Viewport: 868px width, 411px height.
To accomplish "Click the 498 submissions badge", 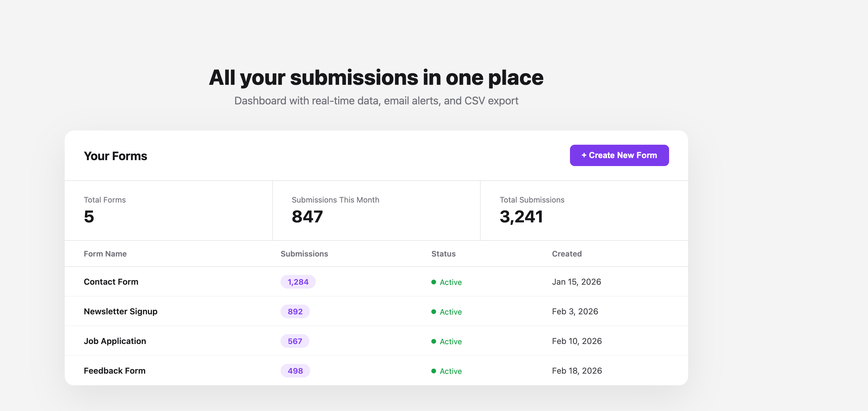I will click(x=295, y=371).
